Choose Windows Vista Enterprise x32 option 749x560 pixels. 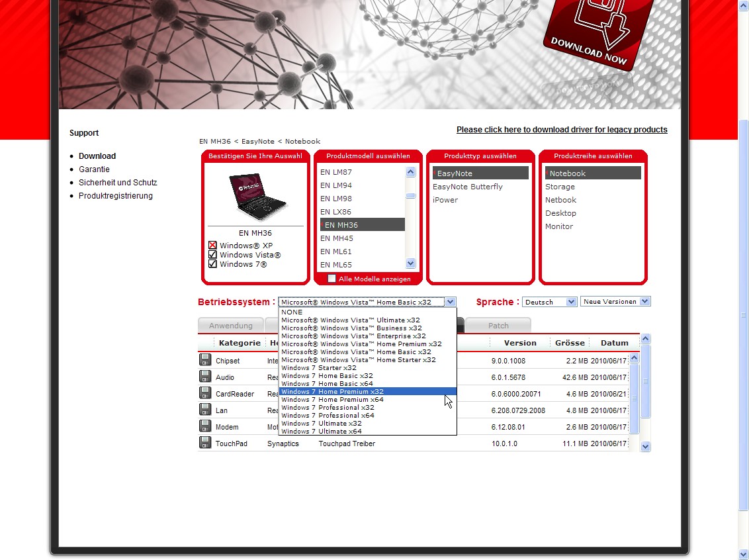pos(367,336)
